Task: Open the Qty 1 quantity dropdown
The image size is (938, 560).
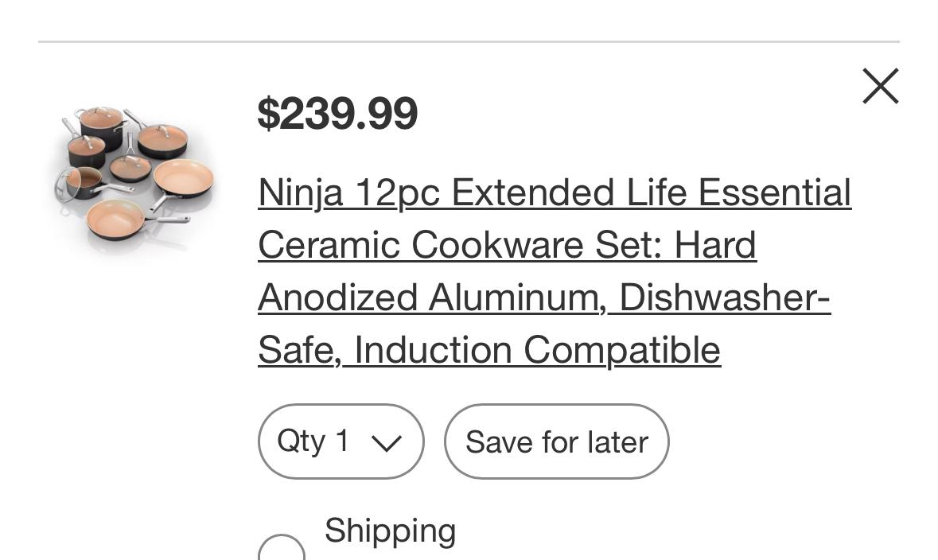Action: pos(341,441)
